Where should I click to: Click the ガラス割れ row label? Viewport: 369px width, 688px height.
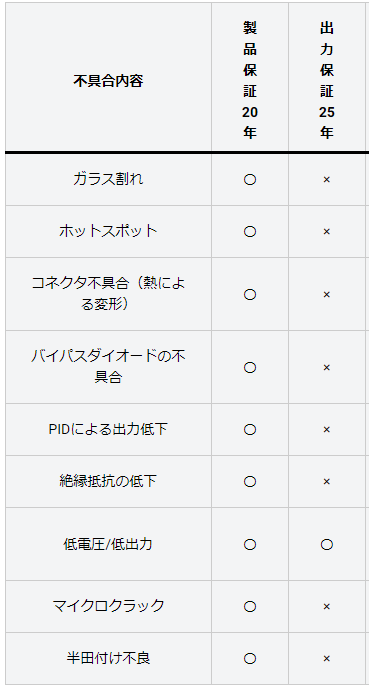(x=108, y=179)
